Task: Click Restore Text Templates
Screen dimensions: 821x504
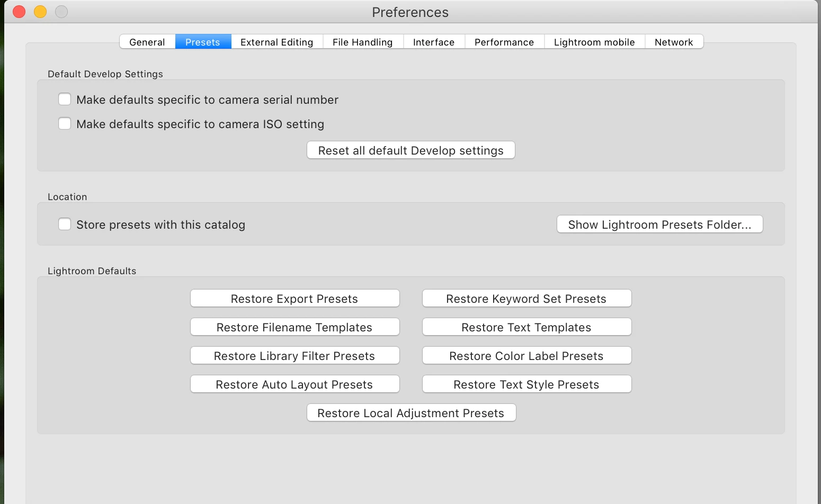Action: [x=527, y=327]
